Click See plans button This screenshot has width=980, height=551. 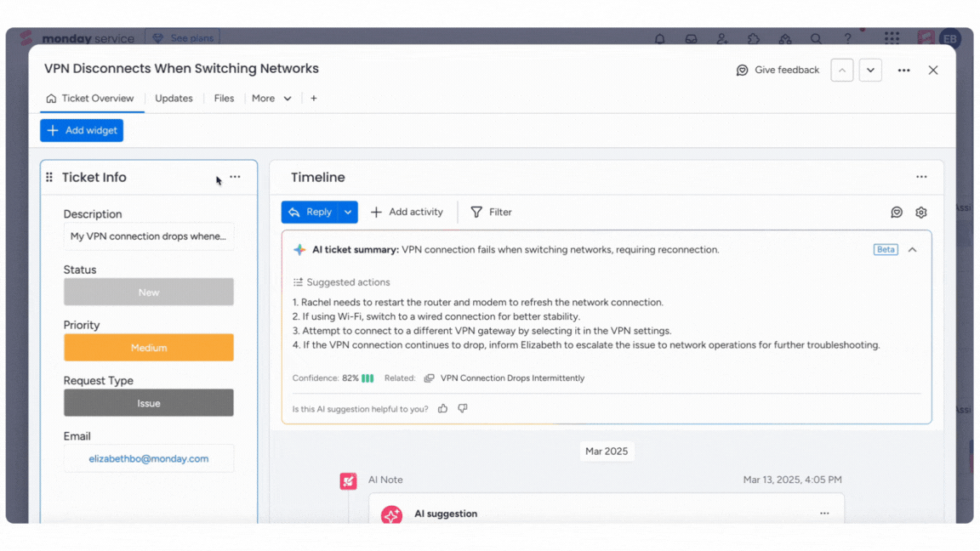click(183, 38)
